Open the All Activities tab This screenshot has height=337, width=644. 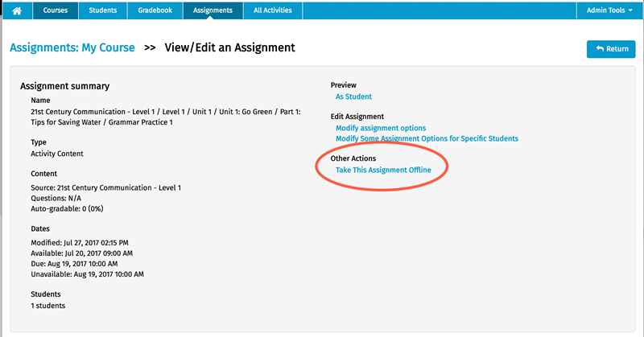tap(273, 10)
